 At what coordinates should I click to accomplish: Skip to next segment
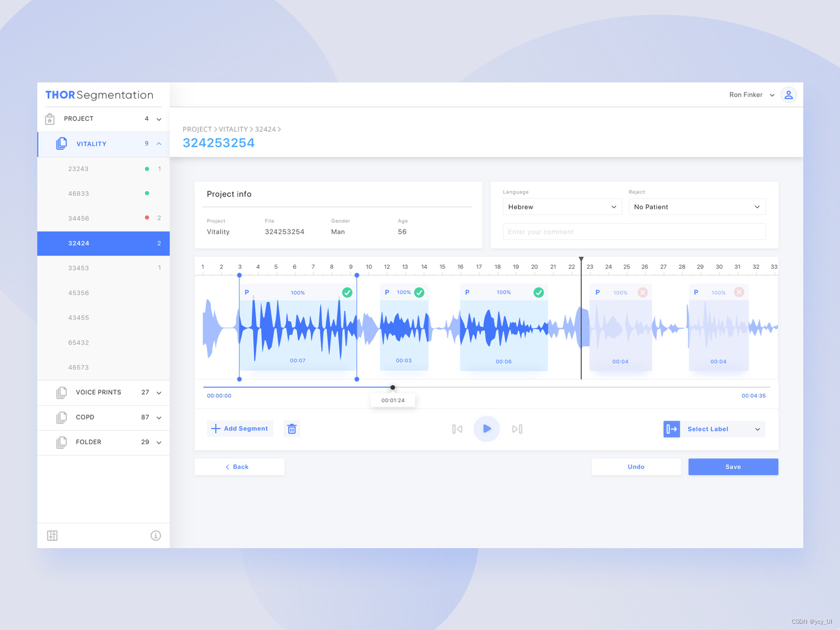(517, 429)
